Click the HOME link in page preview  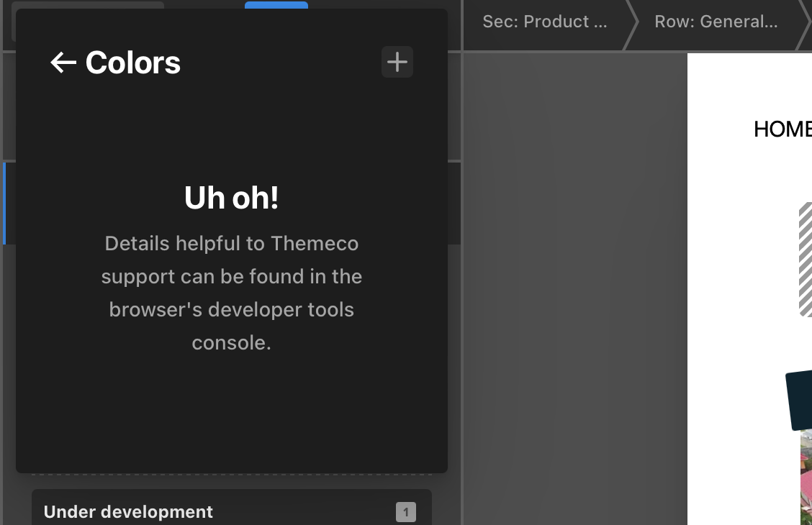point(782,129)
